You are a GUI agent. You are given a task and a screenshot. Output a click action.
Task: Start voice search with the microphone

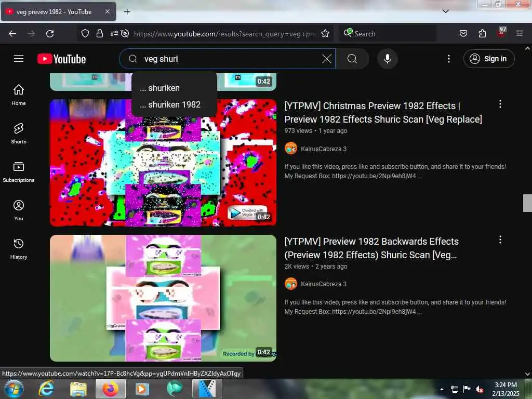(x=387, y=59)
